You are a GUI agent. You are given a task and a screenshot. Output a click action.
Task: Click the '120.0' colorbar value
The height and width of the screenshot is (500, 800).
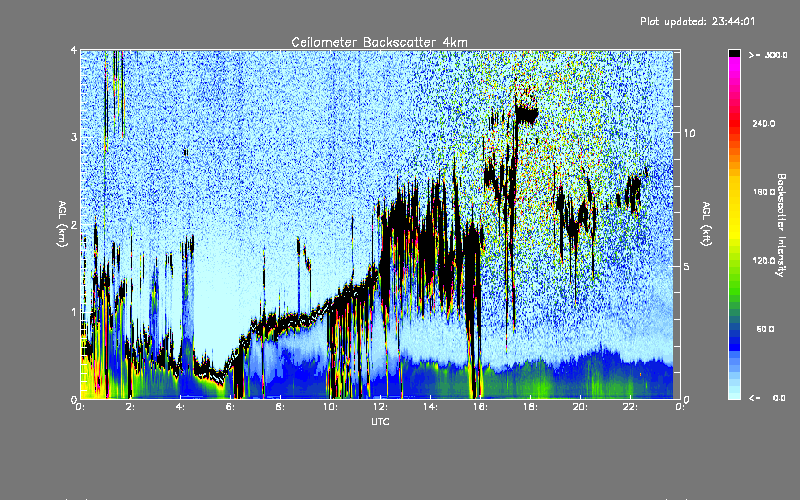point(764,260)
